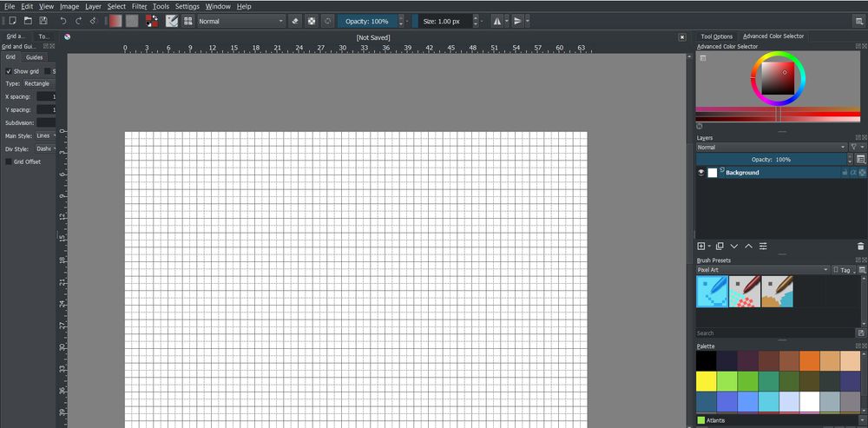Viewport: 868px width, 428px height.
Task: Delete the layer with trash icon
Action: [861, 246]
